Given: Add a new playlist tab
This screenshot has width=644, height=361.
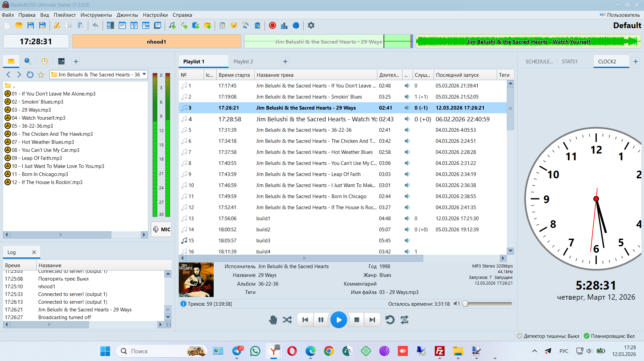Looking at the screenshot, I should coord(285,61).
